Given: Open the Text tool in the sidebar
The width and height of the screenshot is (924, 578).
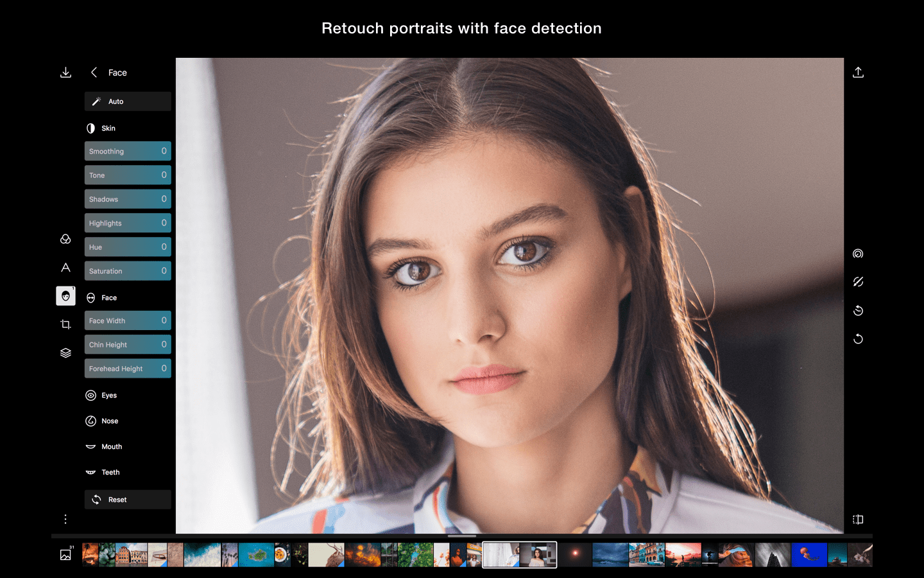Looking at the screenshot, I should pos(65,268).
